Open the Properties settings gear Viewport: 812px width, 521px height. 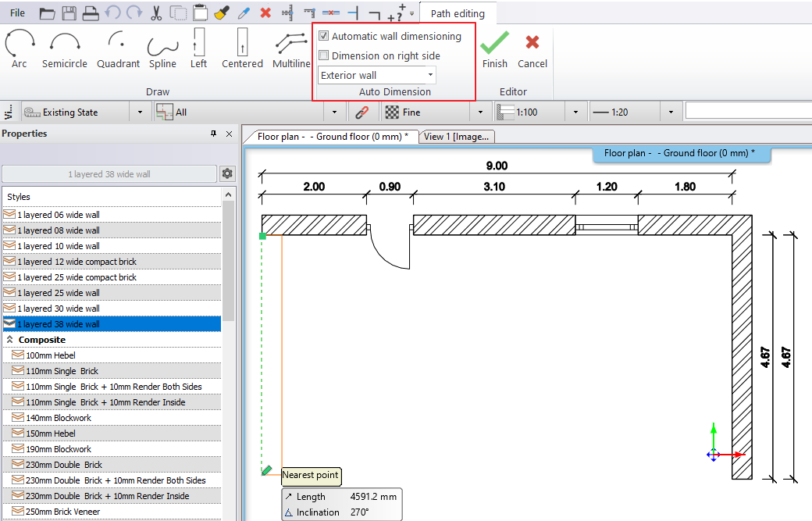click(x=227, y=173)
